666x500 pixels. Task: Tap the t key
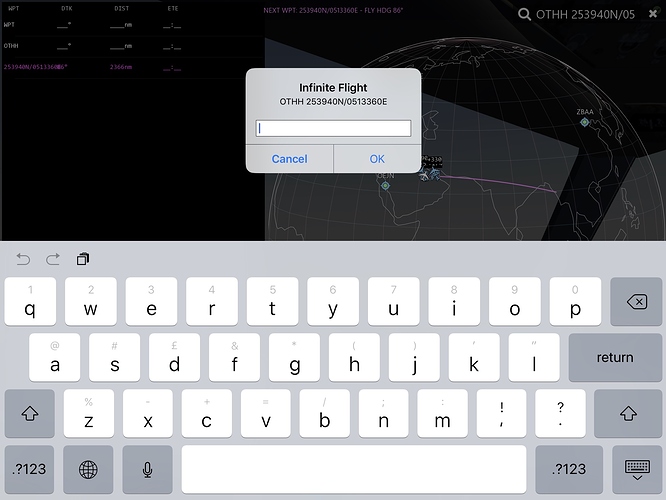click(x=272, y=302)
